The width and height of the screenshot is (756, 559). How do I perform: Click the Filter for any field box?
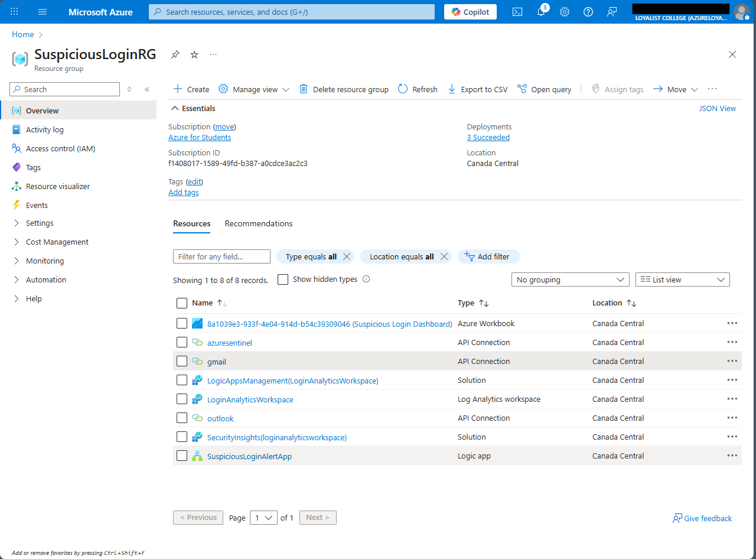pos(221,256)
